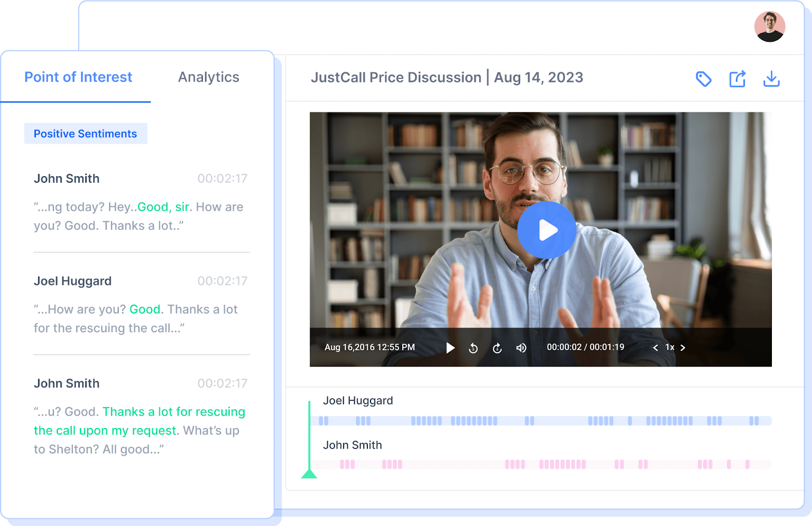Image resolution: width=812 pixels, height=526 pixels.
Task: Open John Smith's "rescuing the call" snippet
Action: (141, 416)
